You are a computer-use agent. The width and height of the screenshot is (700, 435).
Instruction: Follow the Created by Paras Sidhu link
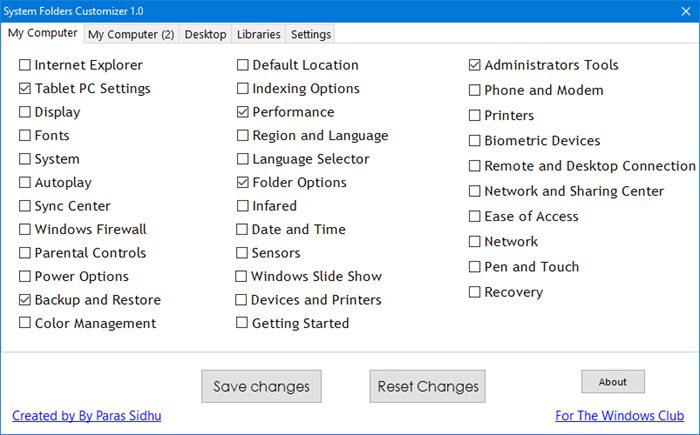[84, 416]
